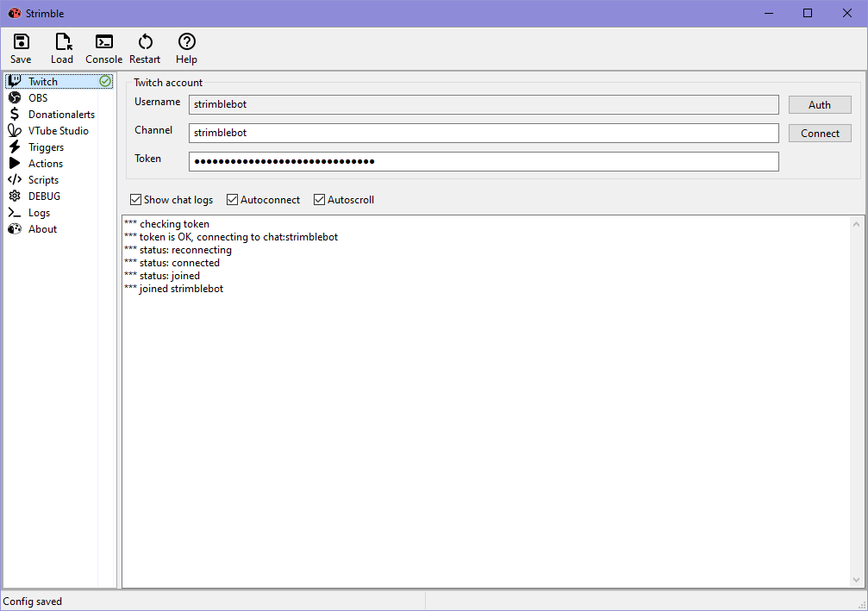Select the OBS logo icon in sidebar
The image size is (868, 611).
15,98
